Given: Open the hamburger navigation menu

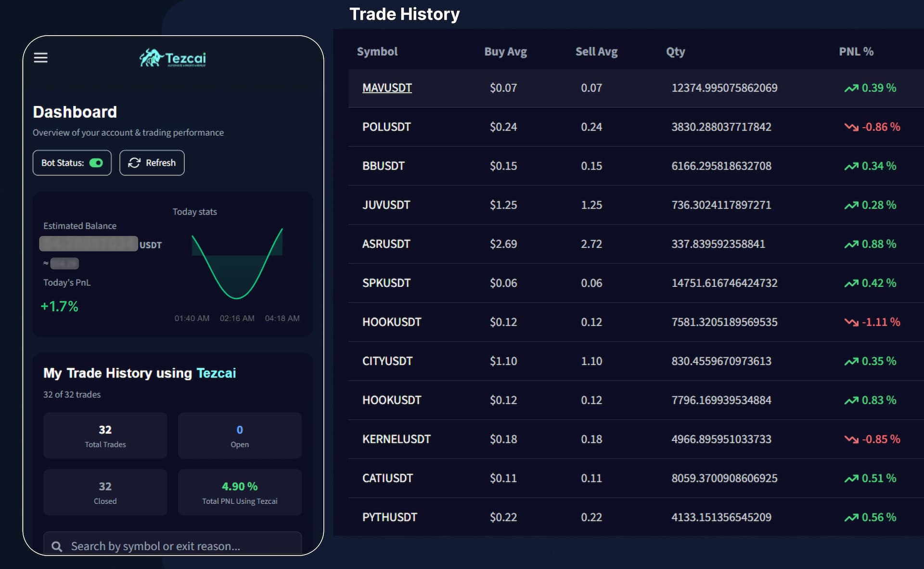Looking at the screenshot, I should coord(40,58).
